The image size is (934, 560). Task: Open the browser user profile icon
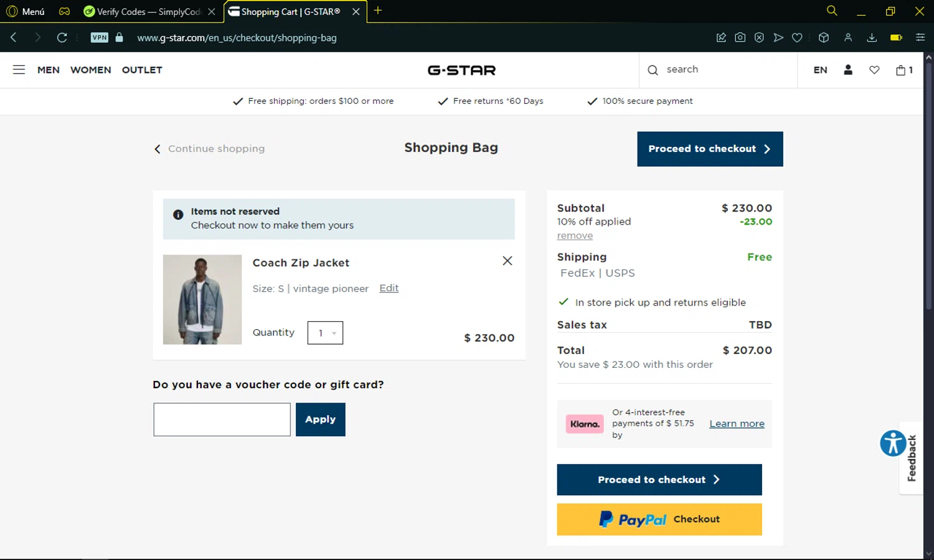click(848, 37)
